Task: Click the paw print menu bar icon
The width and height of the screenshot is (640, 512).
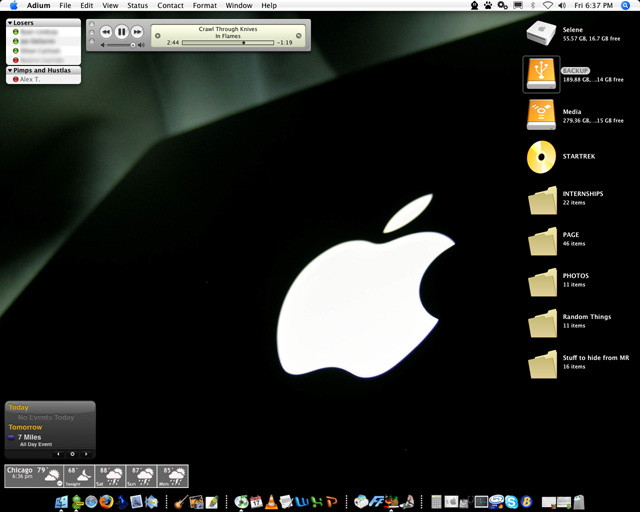Action: (488, 5)
